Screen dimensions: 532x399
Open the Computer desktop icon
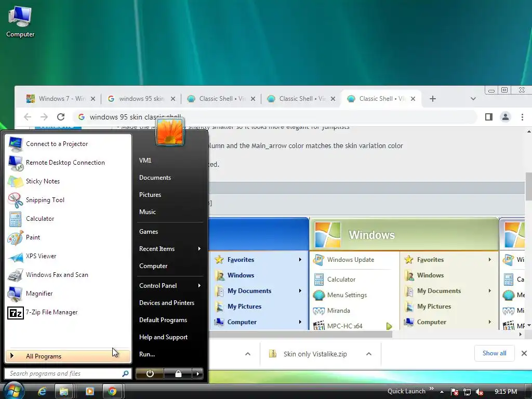pyautogui.click(x=20, y=22)
